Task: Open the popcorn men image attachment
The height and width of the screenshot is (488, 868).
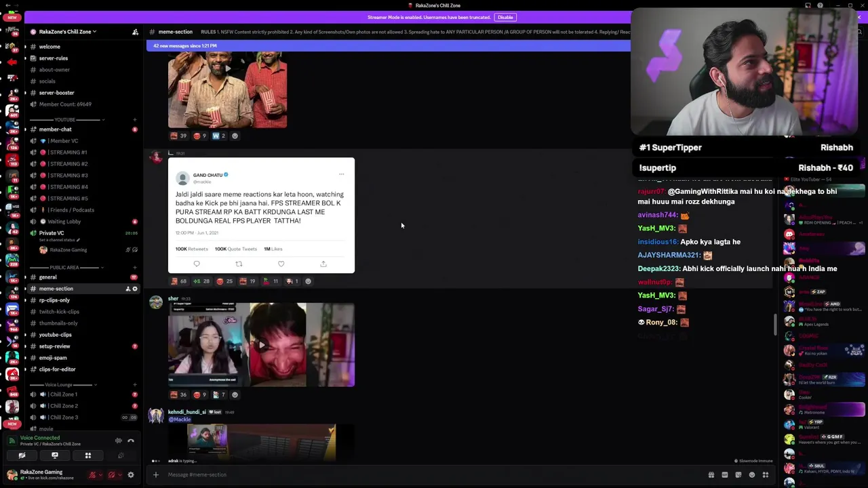Action: (227, 90)
